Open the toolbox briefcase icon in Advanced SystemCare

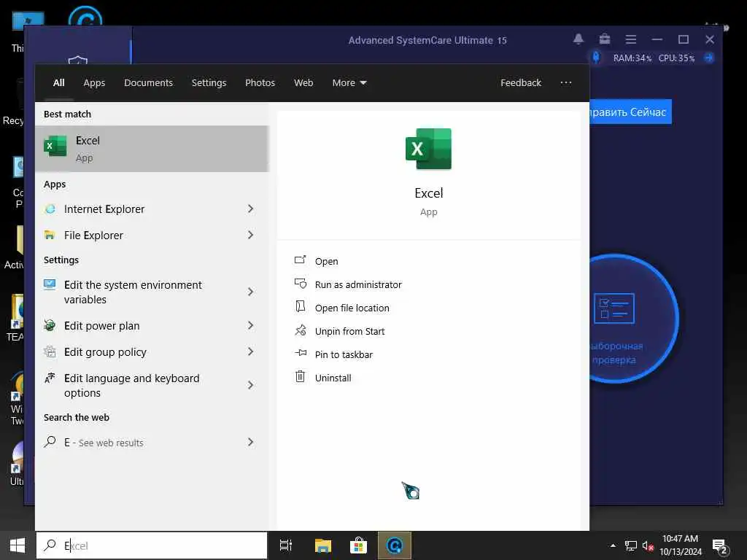[605, 39]
